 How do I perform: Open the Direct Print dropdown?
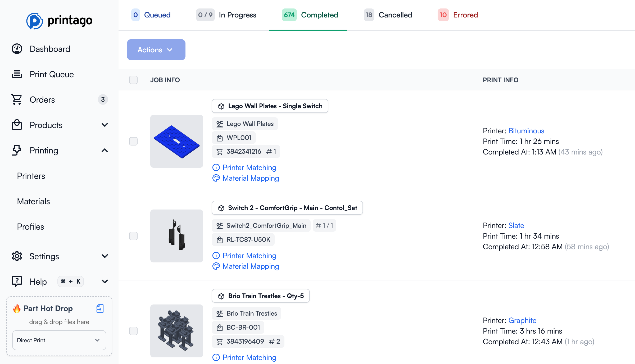[59, 340]
